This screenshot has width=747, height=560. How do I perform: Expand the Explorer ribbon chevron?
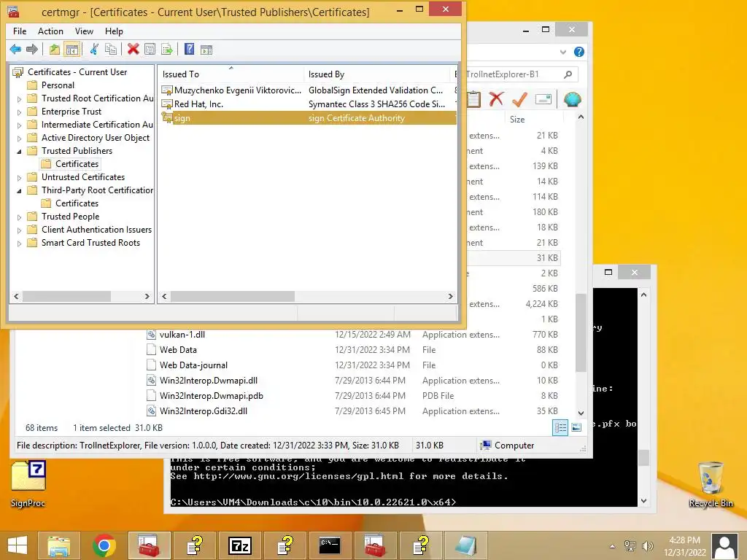click(x=563, y=52)
